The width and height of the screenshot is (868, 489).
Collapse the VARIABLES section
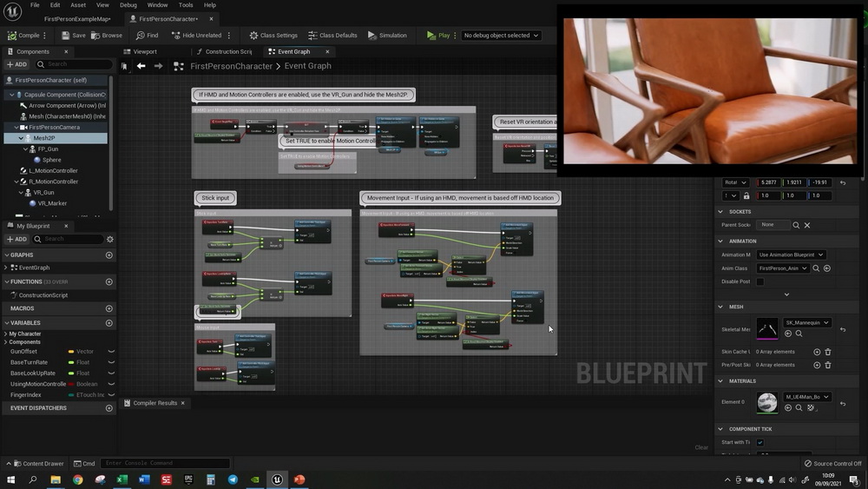point(7,323)
